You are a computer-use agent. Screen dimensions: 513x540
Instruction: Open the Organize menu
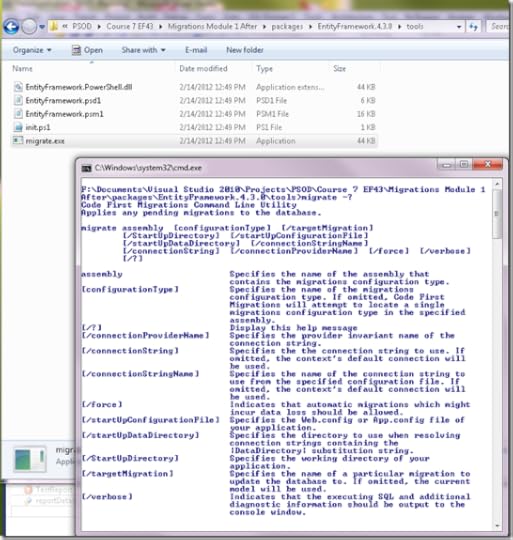tap(32, 50)
